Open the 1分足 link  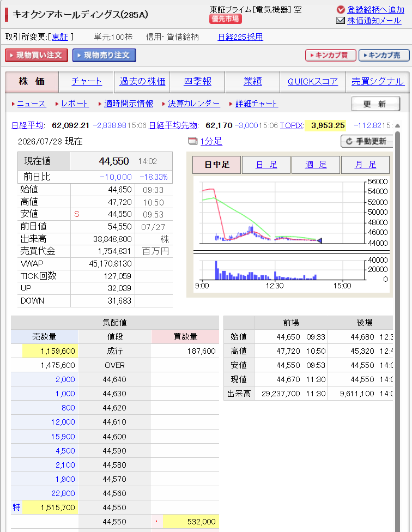pos(211,141)
